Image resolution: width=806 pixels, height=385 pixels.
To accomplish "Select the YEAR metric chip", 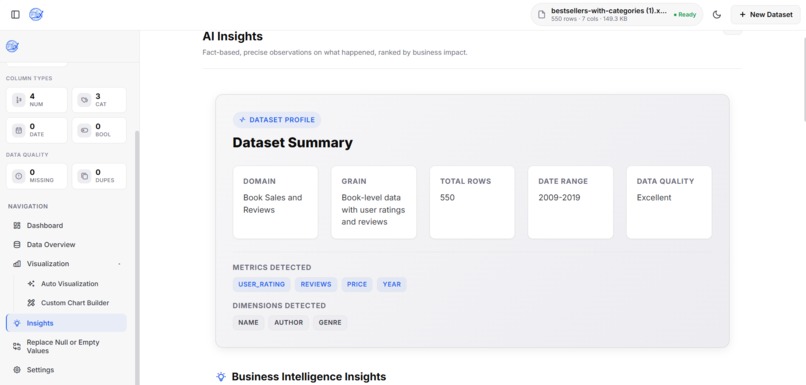I will 392,284.
